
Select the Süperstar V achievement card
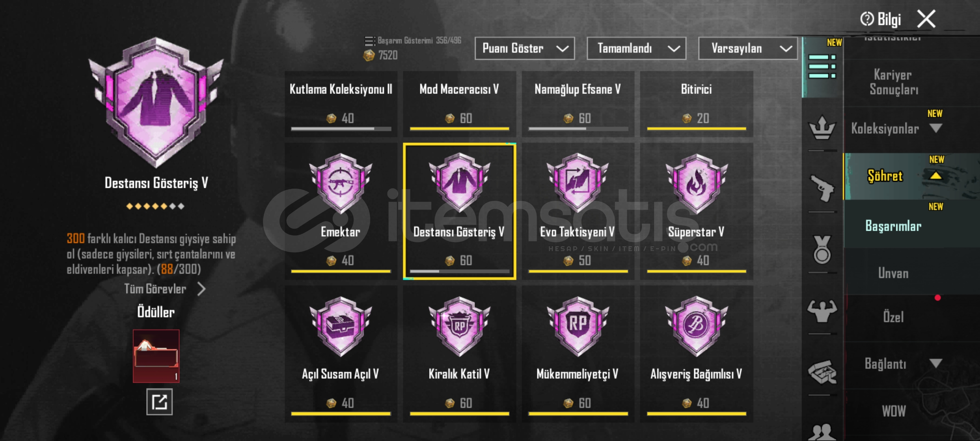tap(696, 211)
